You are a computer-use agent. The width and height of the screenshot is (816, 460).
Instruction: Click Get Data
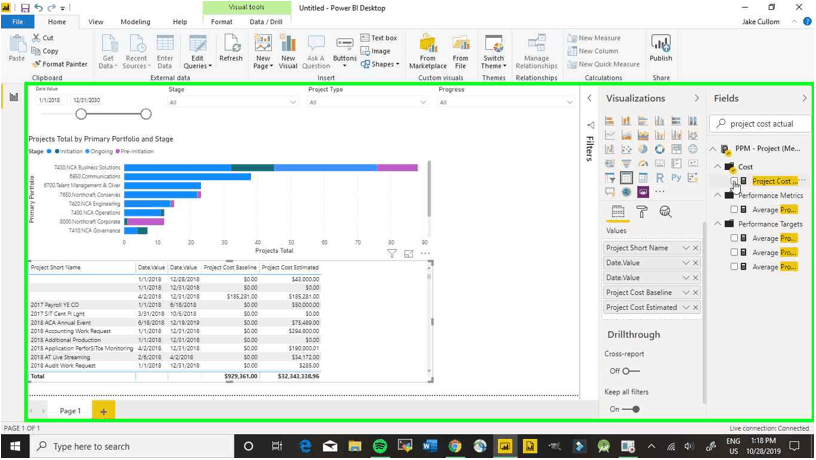coord(108,51)
